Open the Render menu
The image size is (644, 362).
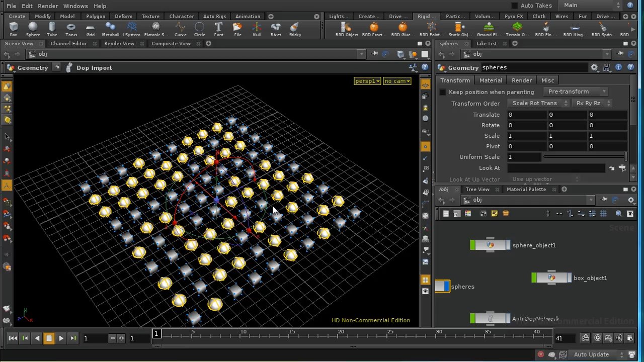pos(48,6)
